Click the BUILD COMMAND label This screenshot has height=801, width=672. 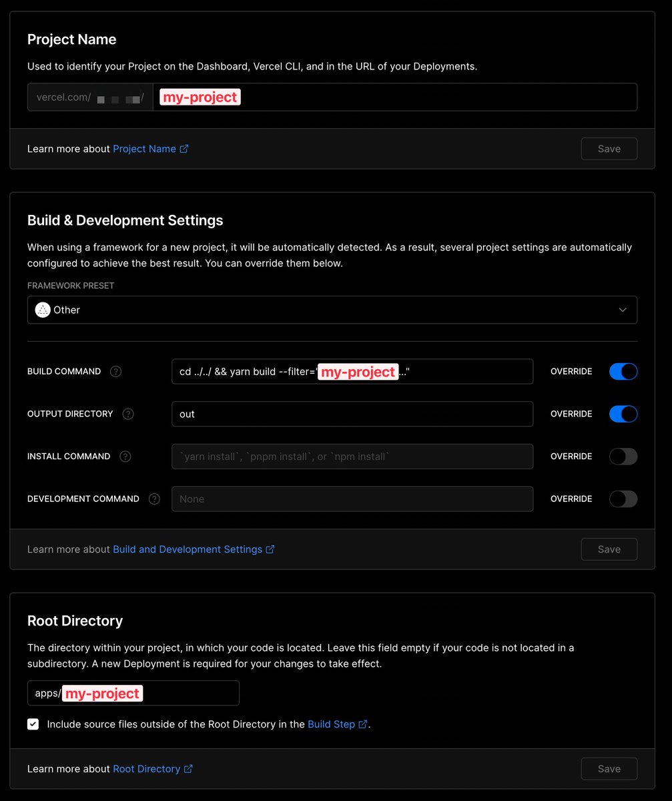pos(64,372)
